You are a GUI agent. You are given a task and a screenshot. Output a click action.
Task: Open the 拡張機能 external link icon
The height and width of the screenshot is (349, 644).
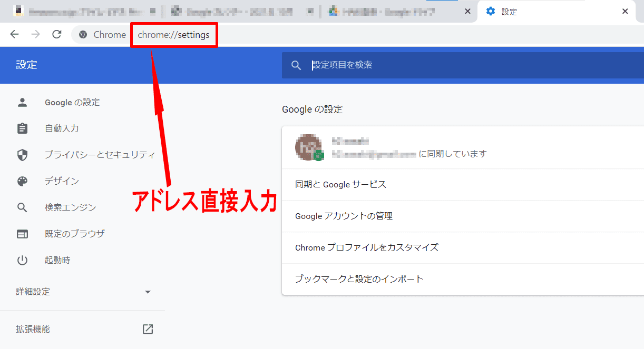click(148, 330)
